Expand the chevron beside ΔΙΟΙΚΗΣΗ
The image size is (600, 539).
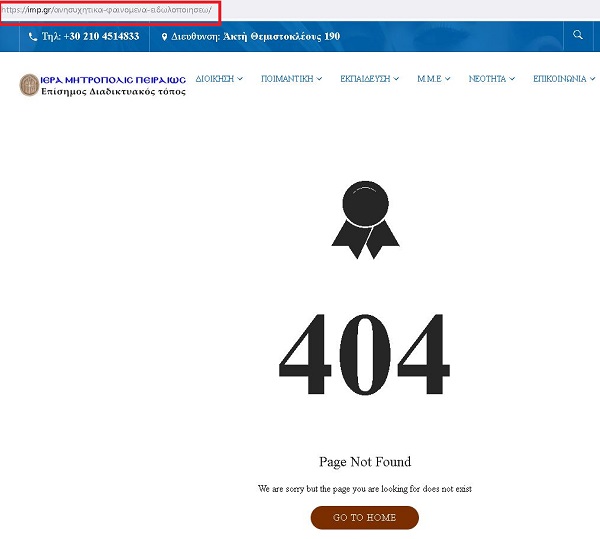click(240, 79)
